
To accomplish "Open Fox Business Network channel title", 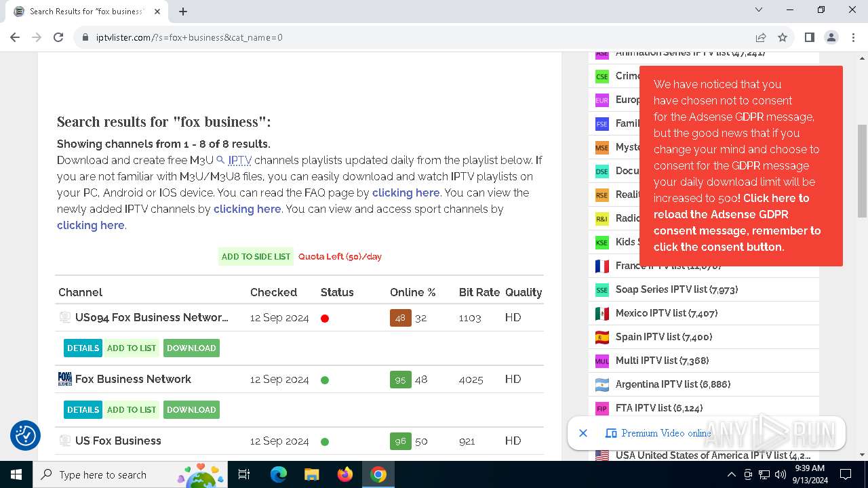I will point(133,379).
